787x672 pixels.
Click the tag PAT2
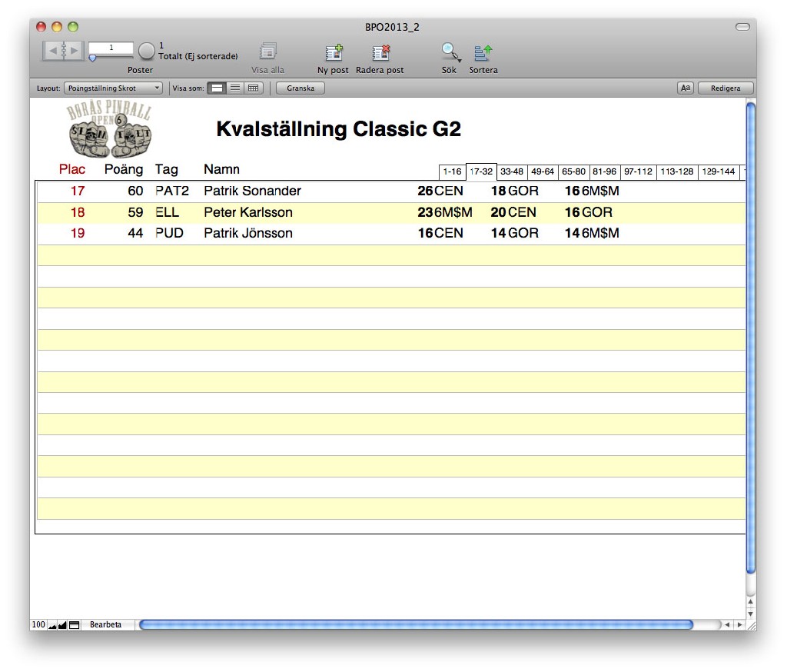pos(172,191)
